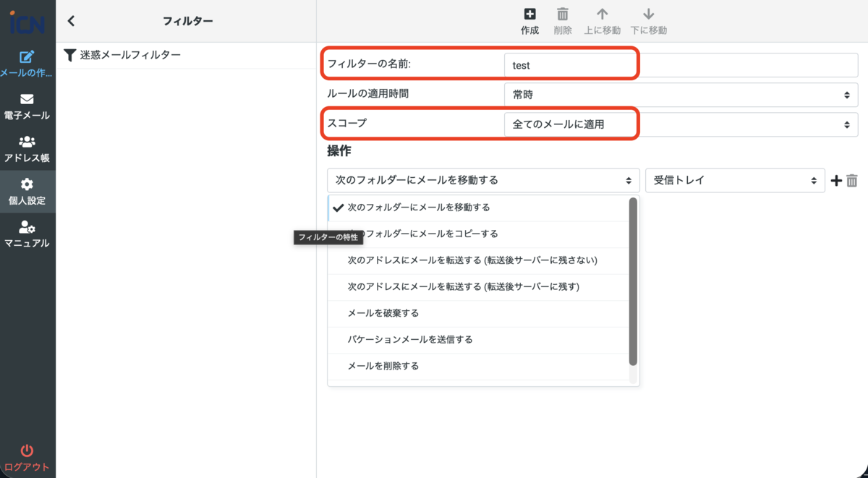The height and width of the screenshot is (478, 868).
Task: Click ログアウト at the bottom
Action: pos(27,456)
